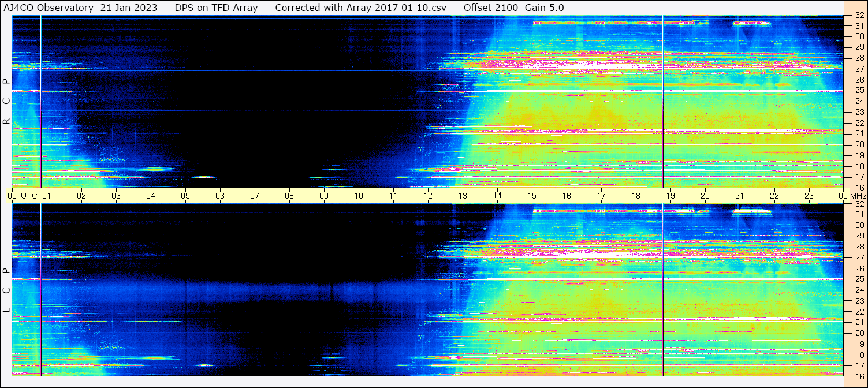The height and width of the screenshot is (388, 868).
Task: Click hour '16' on the time axis
Action: point(567,196)
